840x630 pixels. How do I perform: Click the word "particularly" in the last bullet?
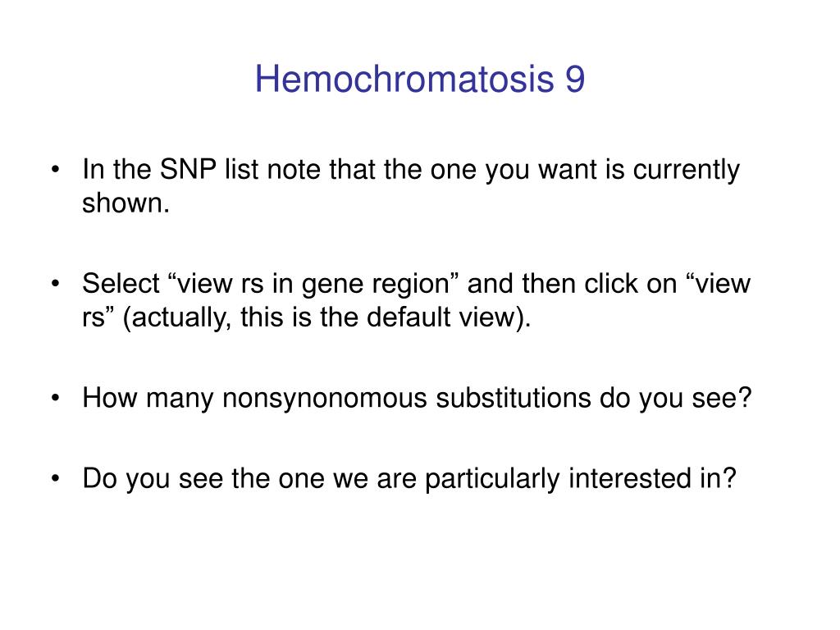(x=492, y=479)
